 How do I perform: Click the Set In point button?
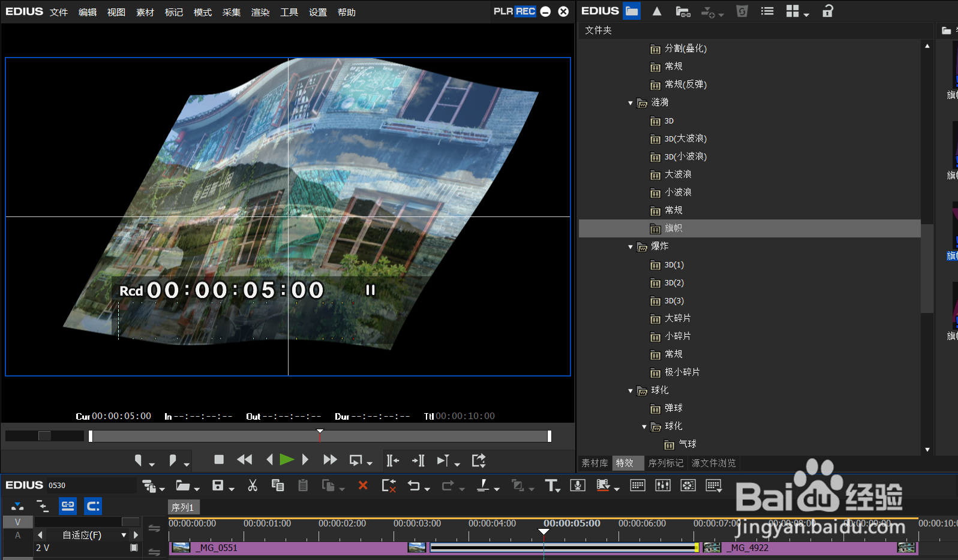pyautogui.click(x=139, y=460)
